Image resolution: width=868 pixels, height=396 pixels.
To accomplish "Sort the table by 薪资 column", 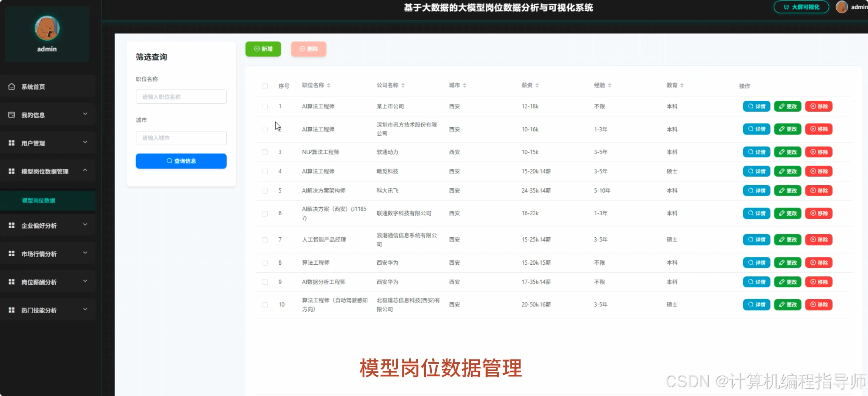I will click(537, 85).
